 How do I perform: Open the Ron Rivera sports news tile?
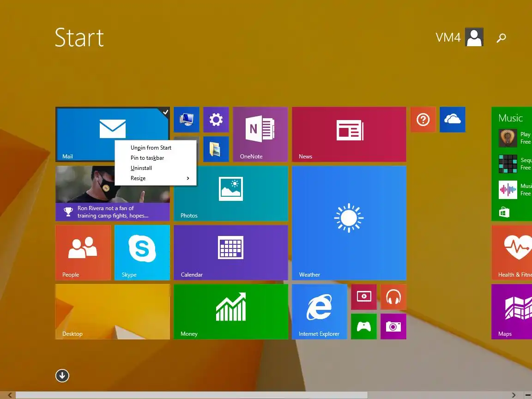pos(113,193)
